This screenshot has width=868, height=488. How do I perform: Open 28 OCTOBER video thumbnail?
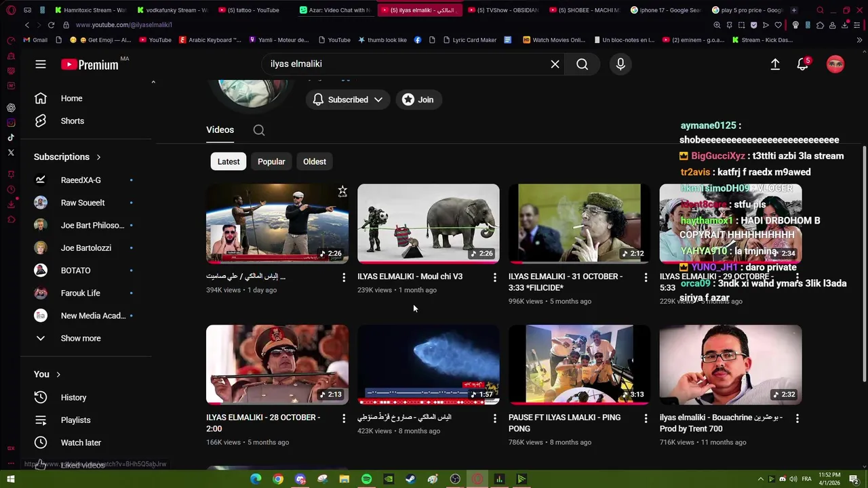pos(277,364)
